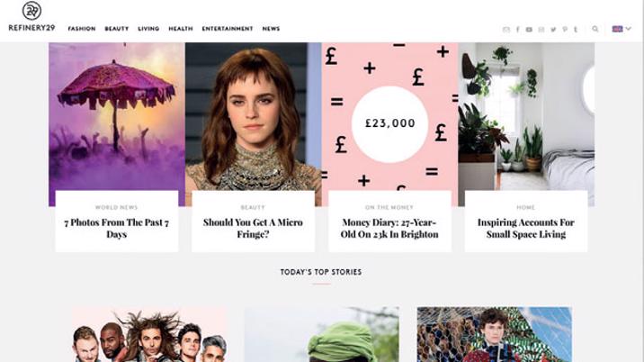Open the Money Diary Brighton article

pyautogui.click(x=389, y=229)
